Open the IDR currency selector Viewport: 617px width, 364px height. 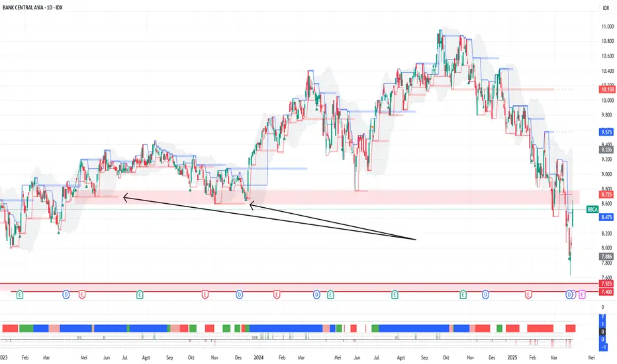pos(606,8)
